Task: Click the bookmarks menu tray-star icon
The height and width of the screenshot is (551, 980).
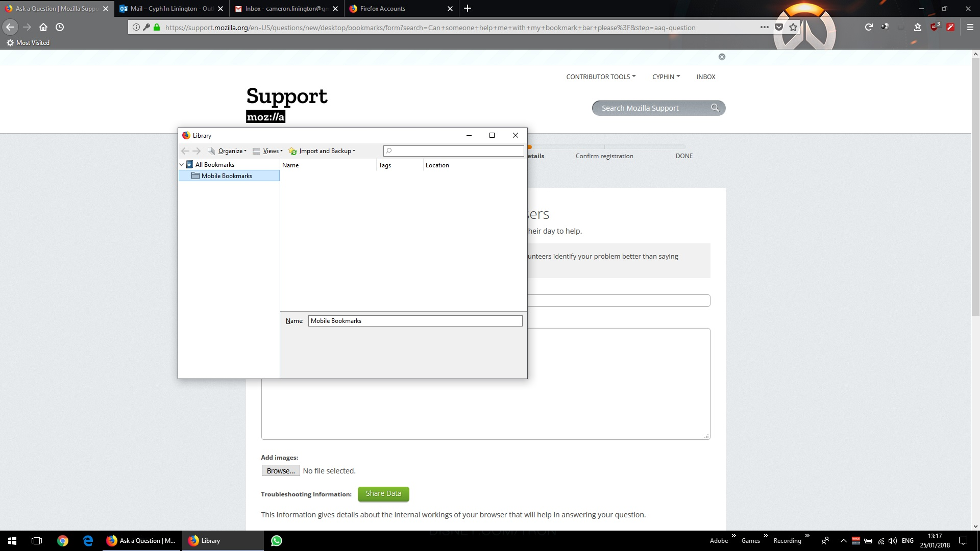Action: (918, 28)
